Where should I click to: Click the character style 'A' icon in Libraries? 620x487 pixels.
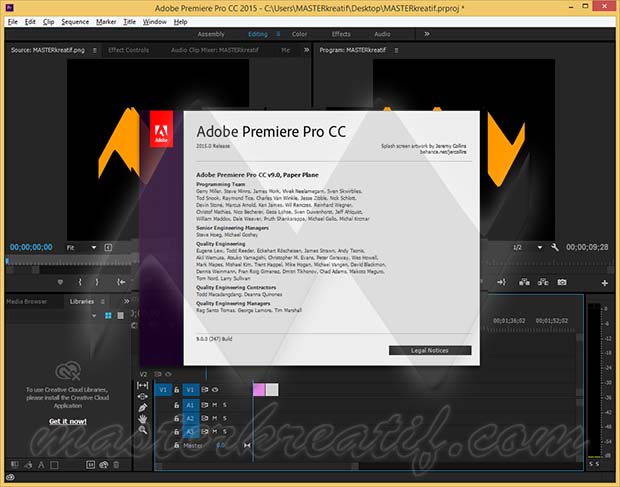pyautogui.click(x=41, y=465)
